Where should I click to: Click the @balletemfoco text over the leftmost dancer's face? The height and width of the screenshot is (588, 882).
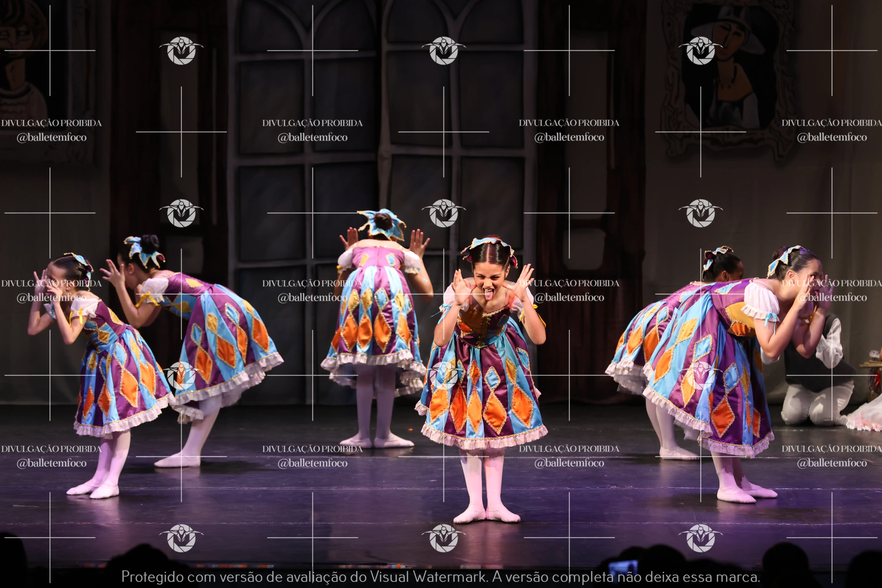(51, 298)
